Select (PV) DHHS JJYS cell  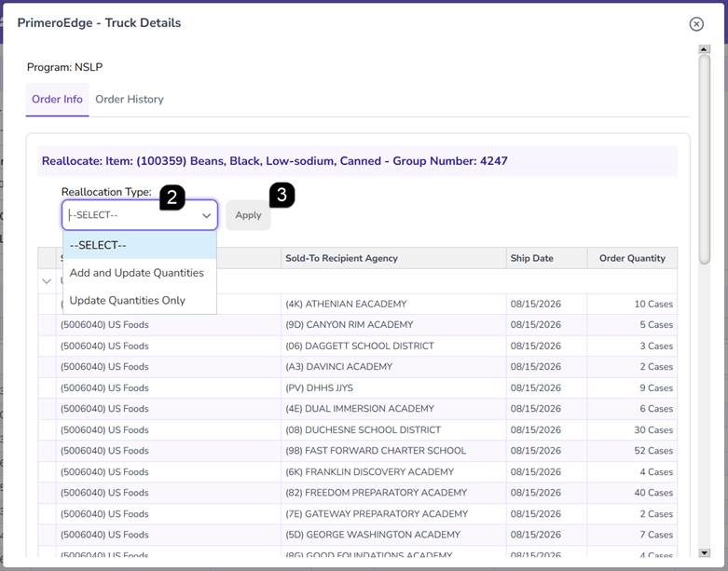point(393,387)
